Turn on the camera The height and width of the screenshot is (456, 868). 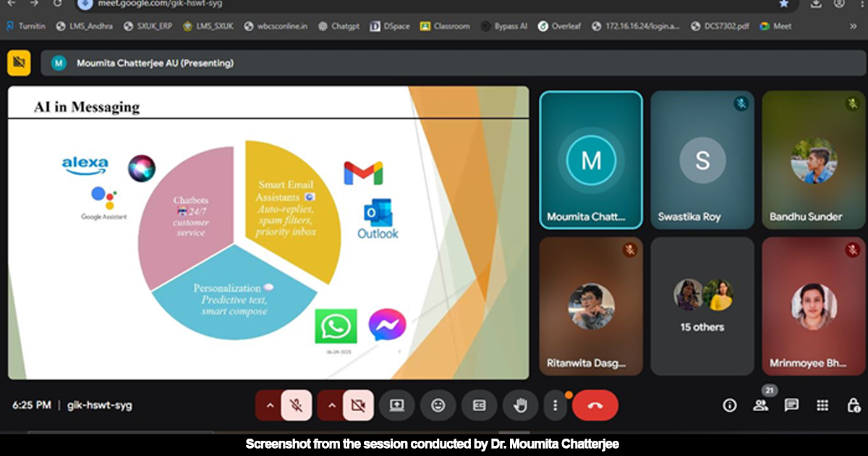point(357,405)
